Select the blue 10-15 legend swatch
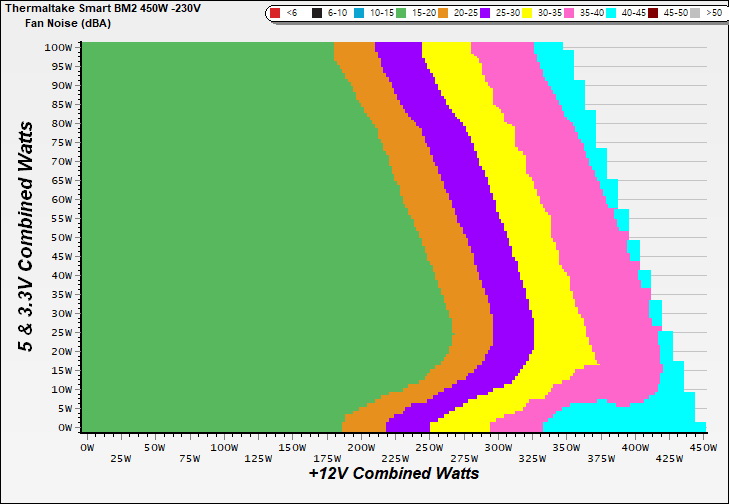 point(358,13)
